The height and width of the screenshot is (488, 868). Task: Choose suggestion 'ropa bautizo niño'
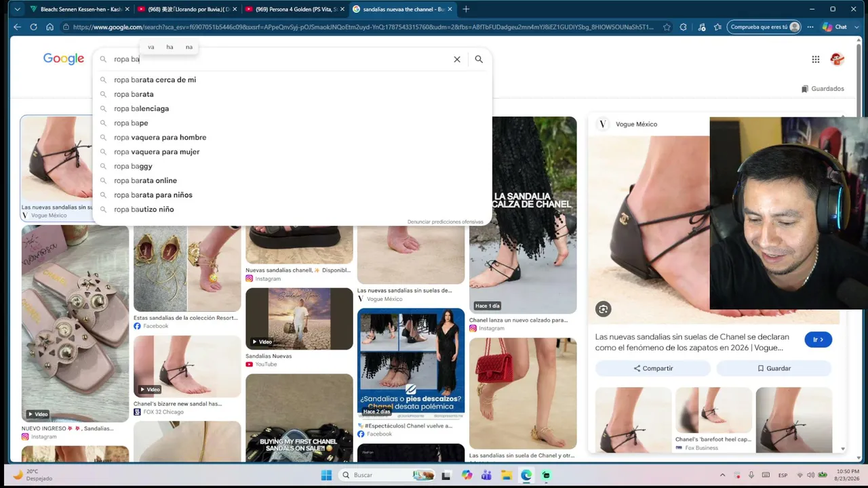[292, 209]
